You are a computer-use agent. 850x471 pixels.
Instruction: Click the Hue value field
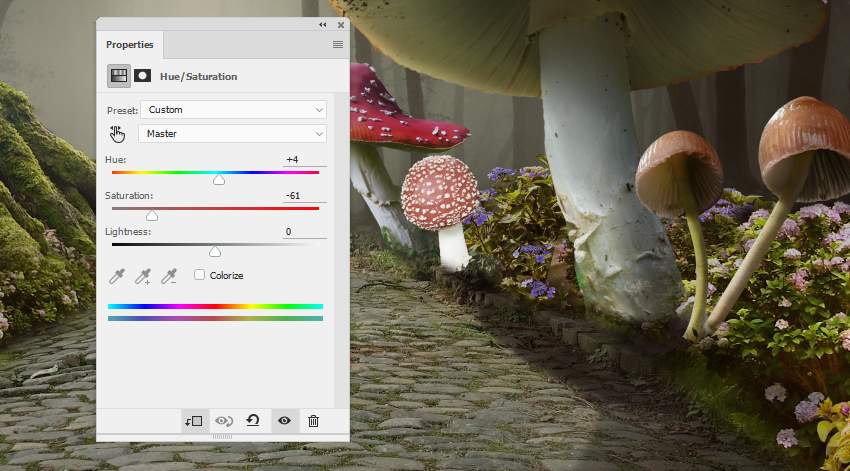tap(305, 159)
